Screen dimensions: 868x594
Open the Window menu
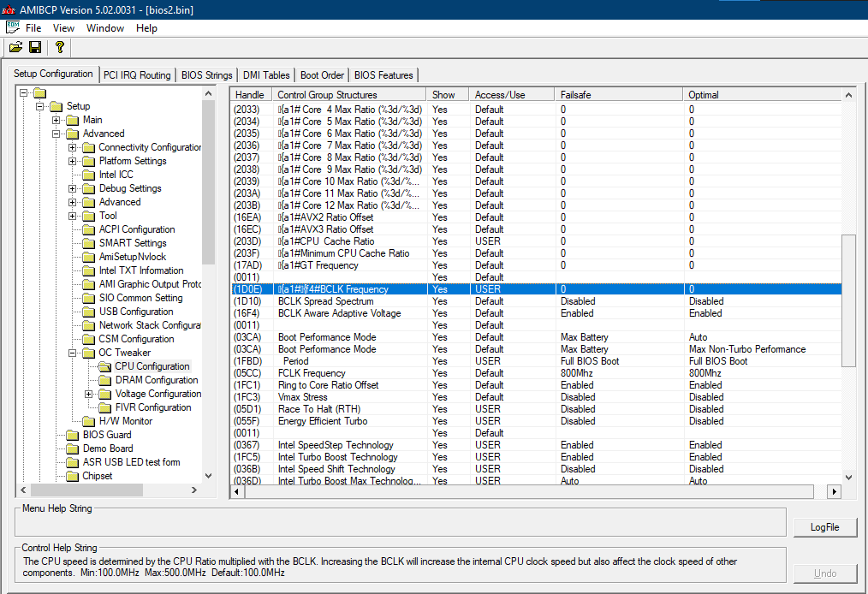coord(105,28)
